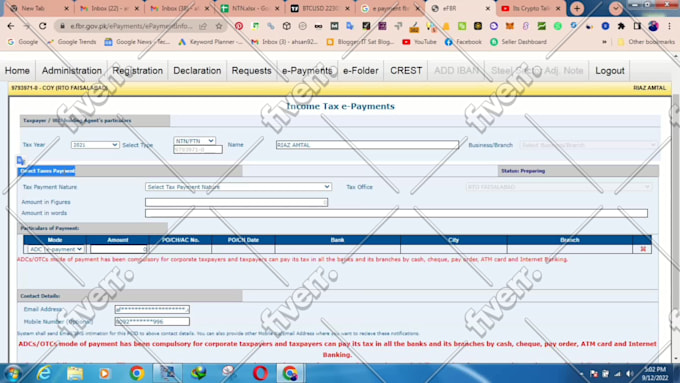Open the Other bookmarks folder
This screenshot has height=383, width=680.
646,42
